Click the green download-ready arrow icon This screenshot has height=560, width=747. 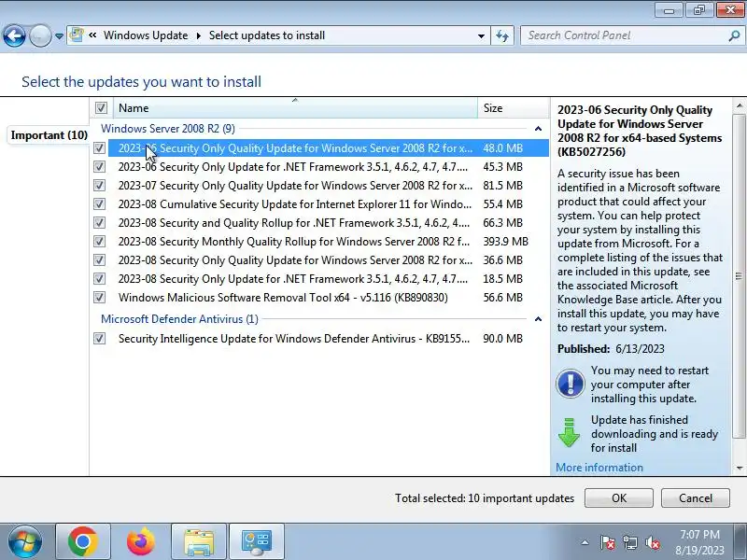coord(569,432)
